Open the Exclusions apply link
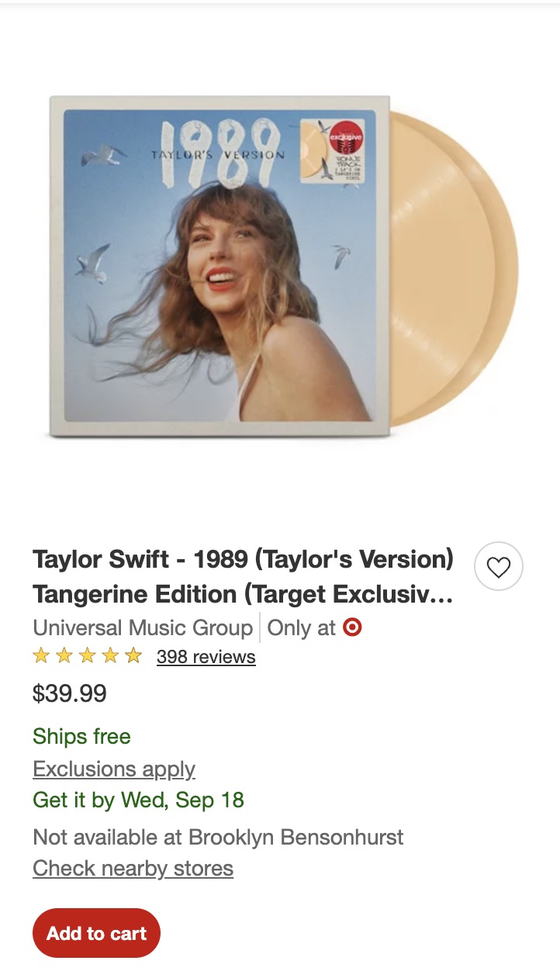Image resolution: width=560 pixels, height=971 pixels. (x=114, y=769)
